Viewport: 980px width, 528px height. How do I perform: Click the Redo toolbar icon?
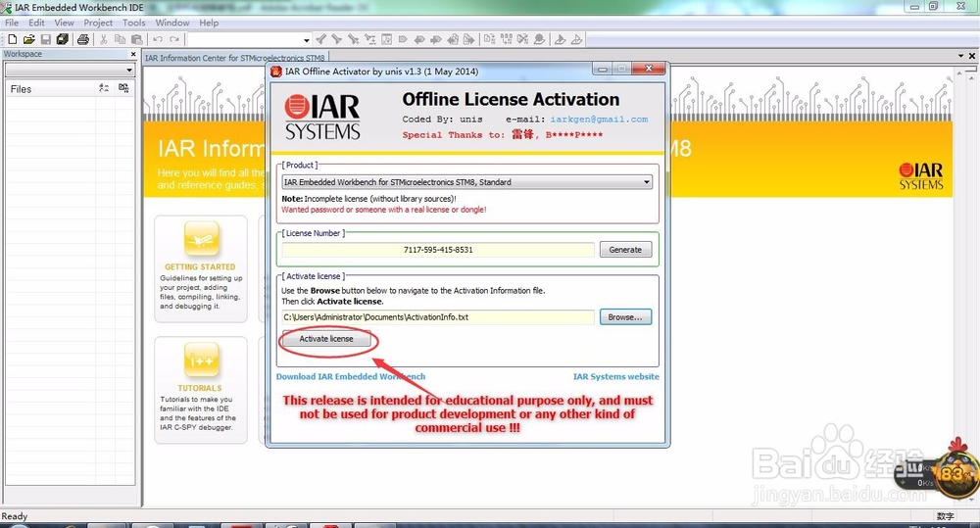pos(174,39)
